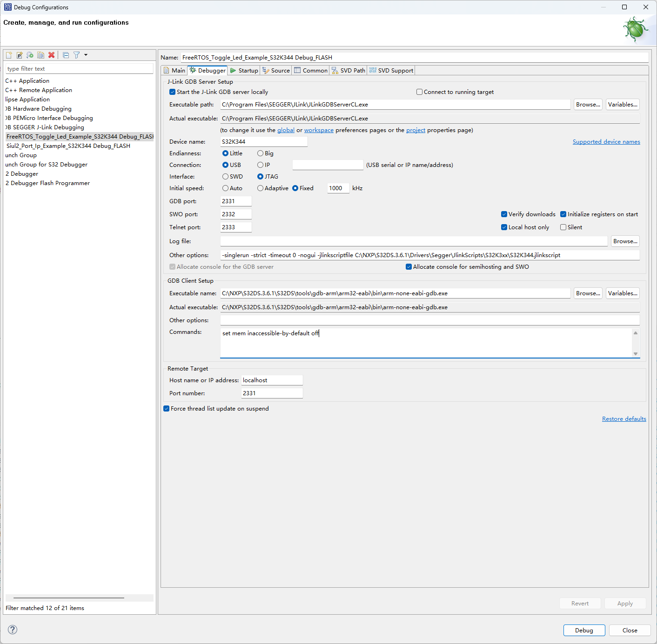657x644 pixels.
Task: Click the Telnet port field
Action: point(236,227)
